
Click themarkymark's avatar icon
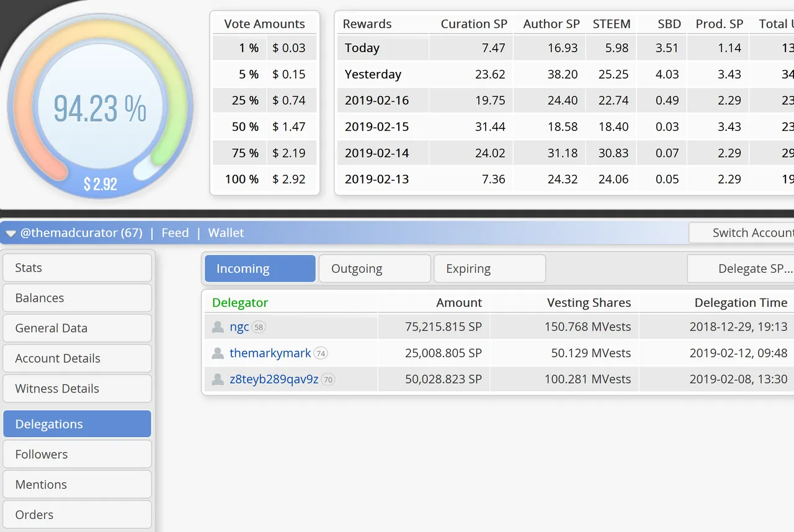(x=218, y=353)
